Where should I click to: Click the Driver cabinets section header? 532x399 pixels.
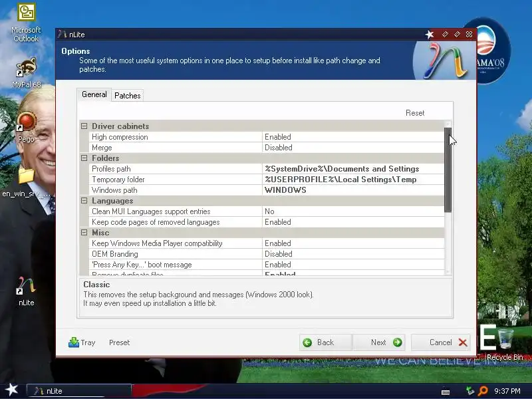(120, 126)
